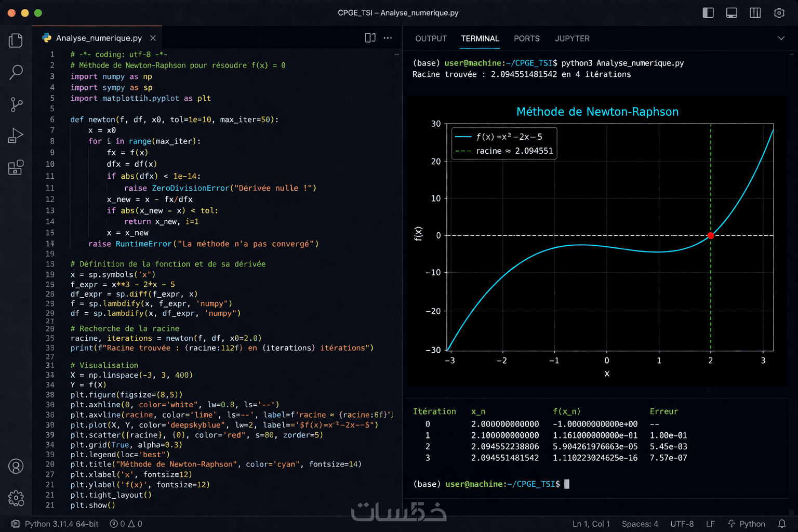Image resolution: width=798 pixels, height=532 pixels.
Task: Open errors and warnings status indicator
Action: tap(126, 524)
